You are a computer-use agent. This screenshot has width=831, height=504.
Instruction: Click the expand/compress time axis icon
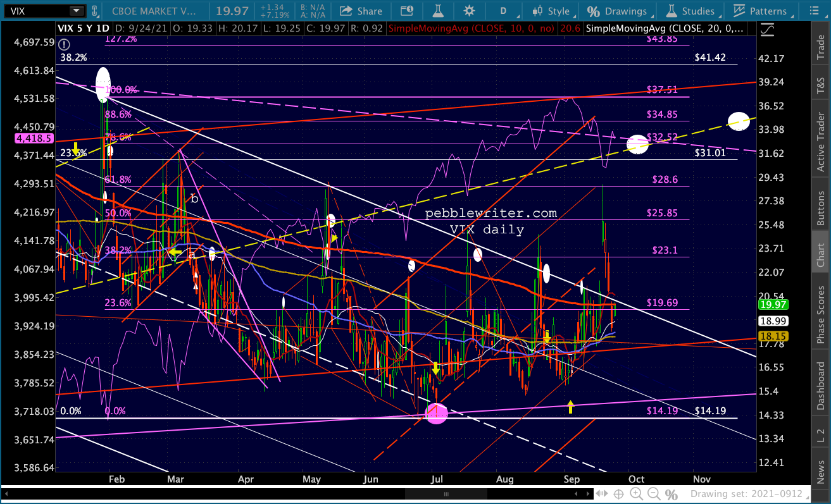[x=603, y=494]
